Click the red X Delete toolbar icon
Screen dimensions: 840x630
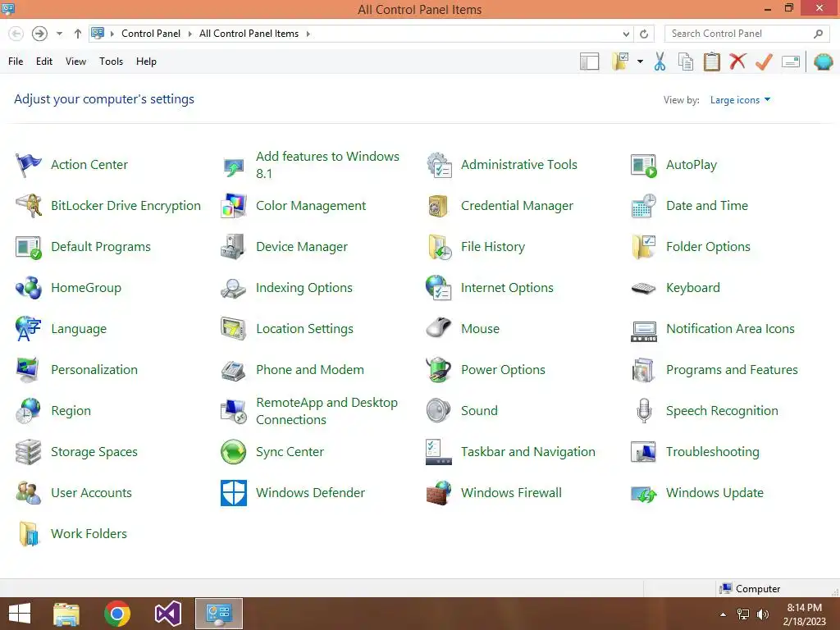click(x=737, y=61)
